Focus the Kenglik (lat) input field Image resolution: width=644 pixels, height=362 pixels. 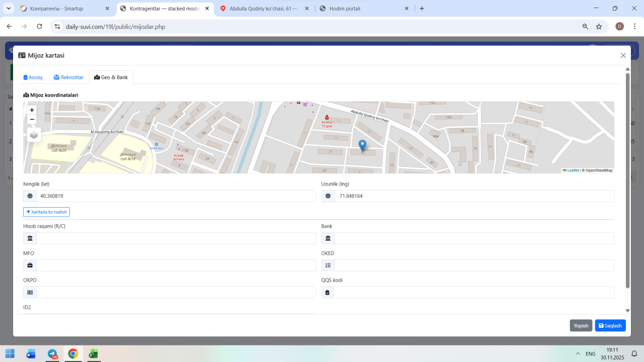click(176, 196)
